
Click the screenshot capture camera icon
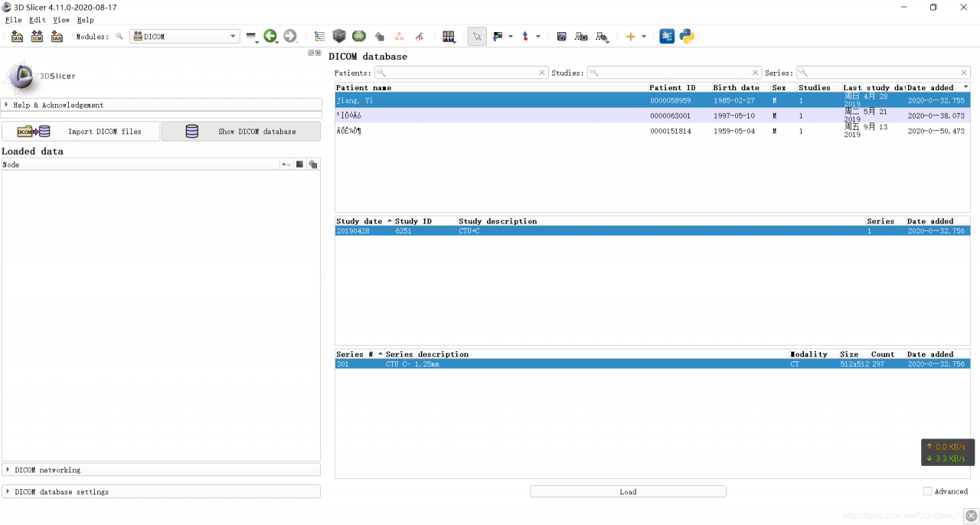[561, 36]
